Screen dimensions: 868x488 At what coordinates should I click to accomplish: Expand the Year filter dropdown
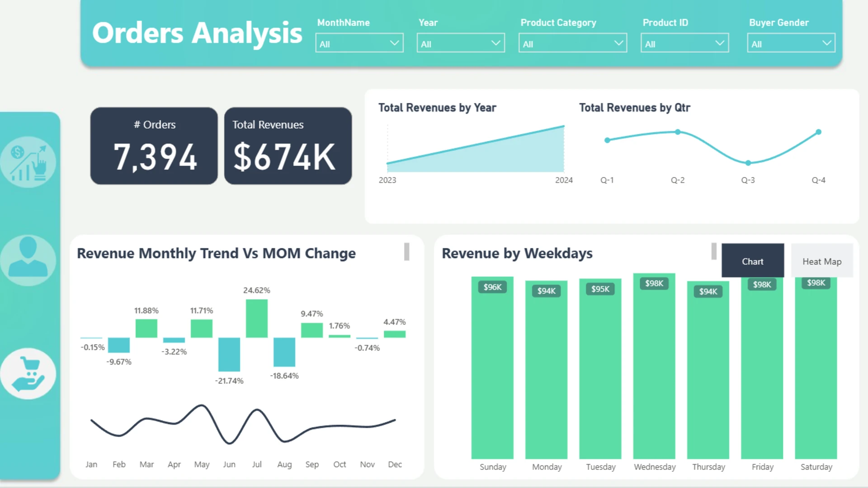point(461,43)
